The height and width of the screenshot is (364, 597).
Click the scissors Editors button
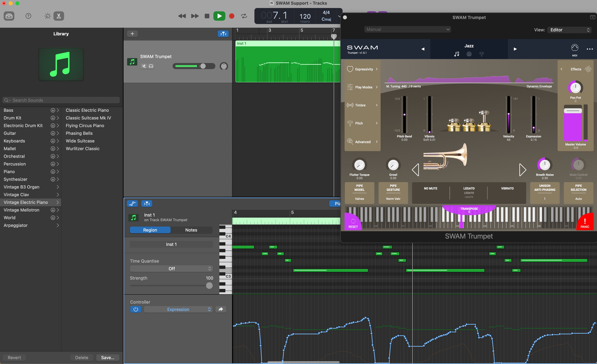pos(59,16)
